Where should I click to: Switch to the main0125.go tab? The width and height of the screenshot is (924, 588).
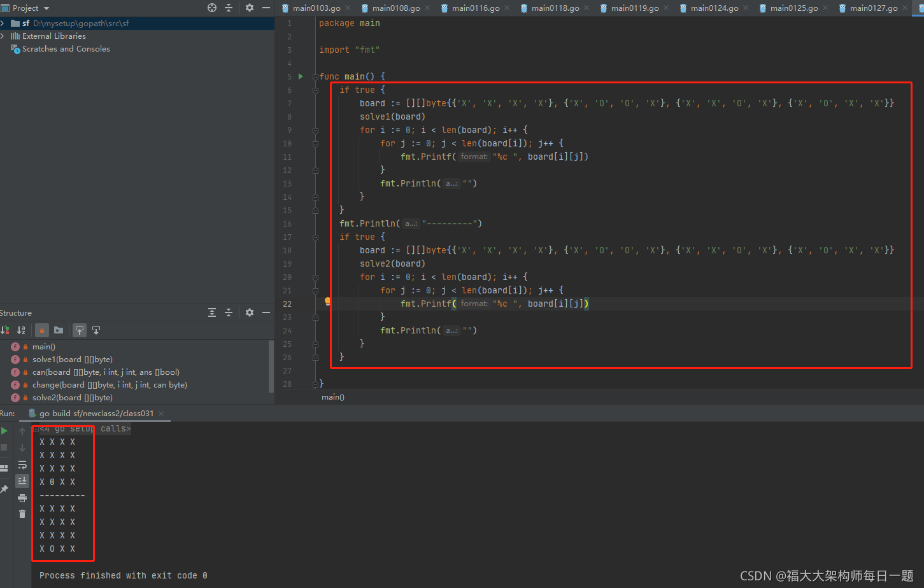click(793, 8)
